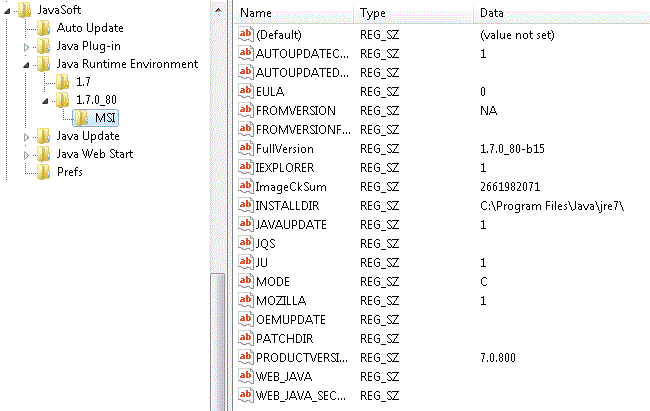Click the string icon beside JQS
Viewport: 650px width, 411px height.
point(245,243)
